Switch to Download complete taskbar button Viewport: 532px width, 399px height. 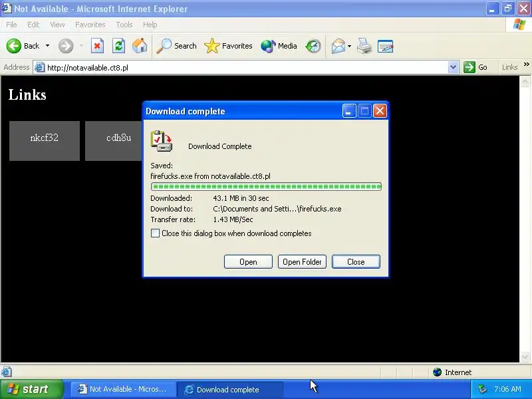pos(230,389)
